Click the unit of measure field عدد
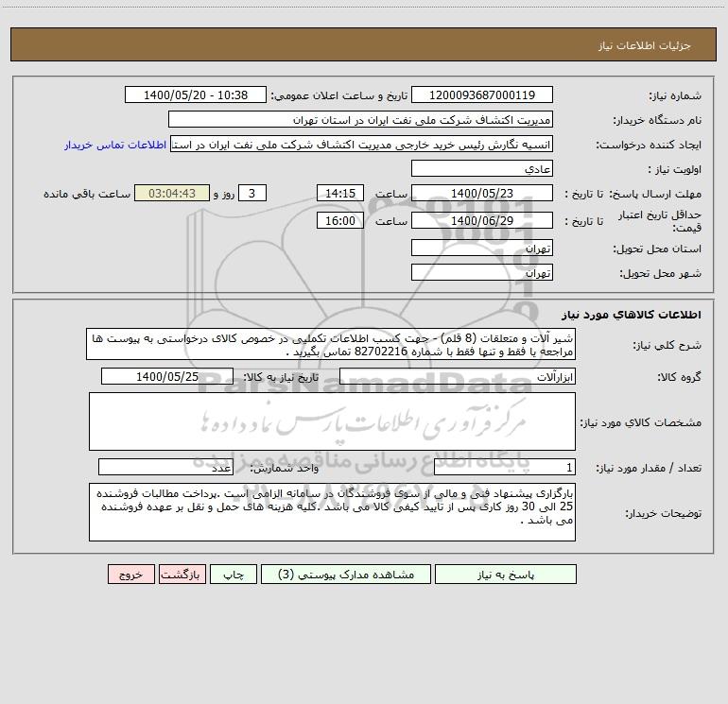728x704 pixels. click(165, 468)
